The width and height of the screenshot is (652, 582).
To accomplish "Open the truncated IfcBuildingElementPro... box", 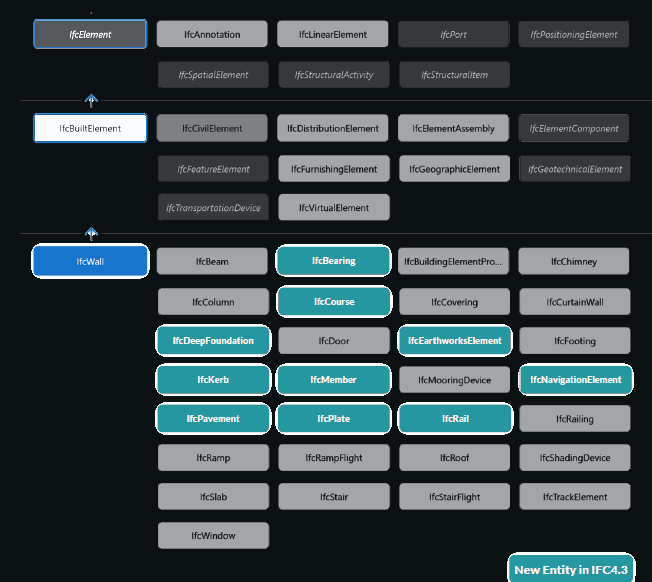I will point(453,261).
